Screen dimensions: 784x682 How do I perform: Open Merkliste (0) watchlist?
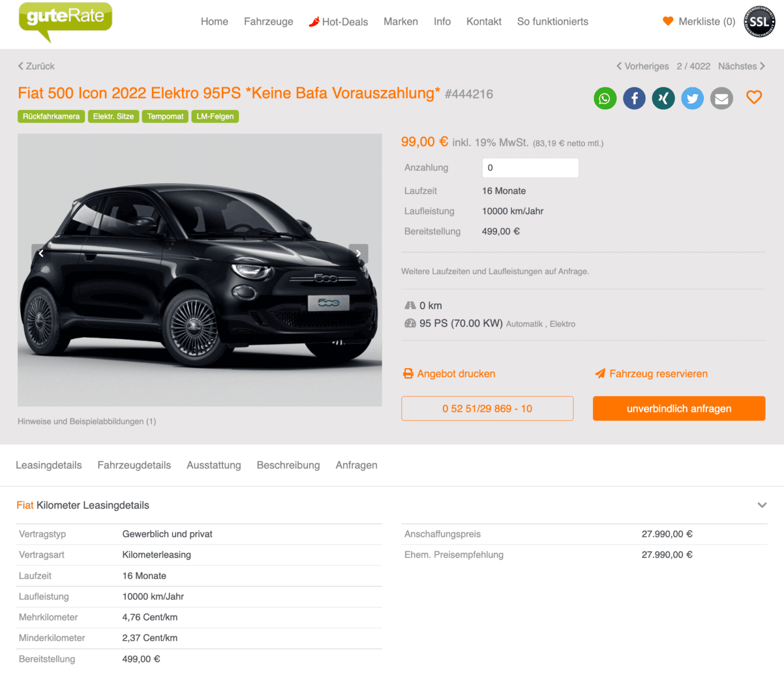pos(698,22)
